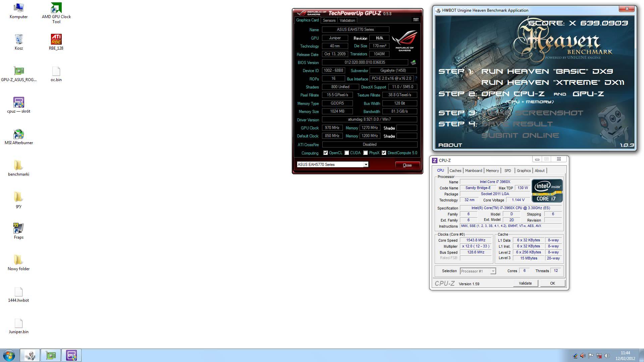Screen dimensions: 644x362
Task: Click the BIOS save chip icon in GPU-Z
Action: [x=413, y=62]
